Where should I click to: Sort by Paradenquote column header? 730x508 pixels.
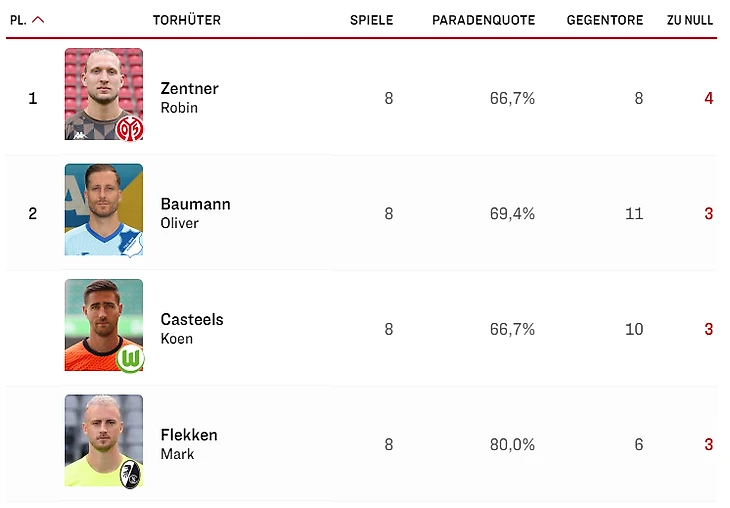point(483,20)
